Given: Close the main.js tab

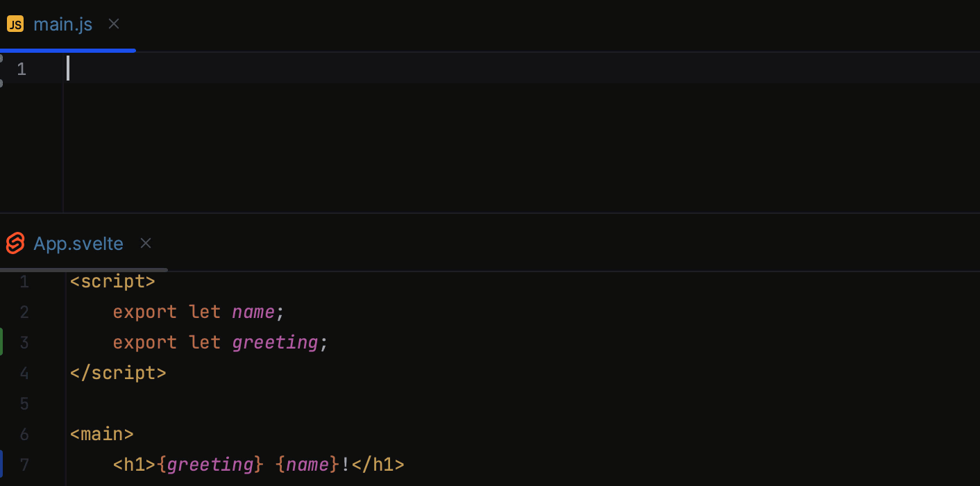Looking at the screenshot, I should [x=113, y=24].
